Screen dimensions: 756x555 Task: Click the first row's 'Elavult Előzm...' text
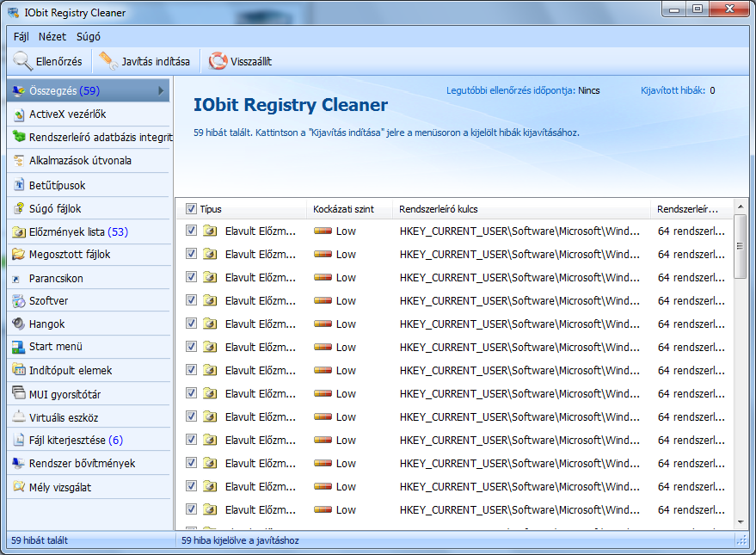pyautogui.click(x=261, y=231)
